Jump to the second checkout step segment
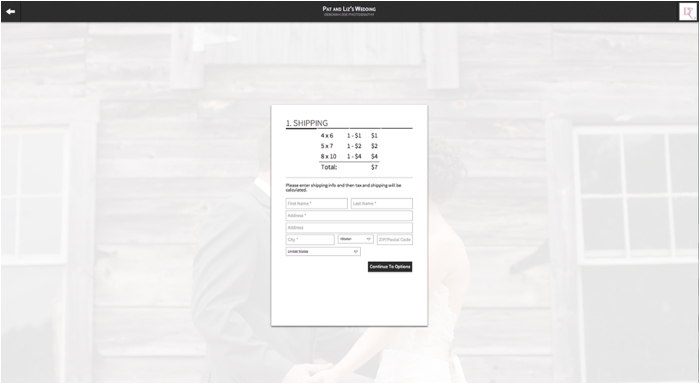The height and width of the screenshot is (384, 700). tap(333, 128)
